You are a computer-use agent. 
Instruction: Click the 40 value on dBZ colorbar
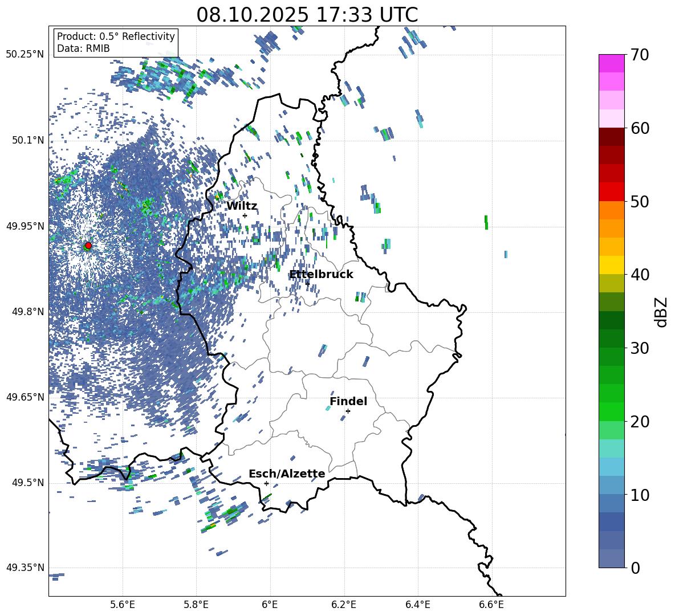pyautogui.click(x=639, y=275)
